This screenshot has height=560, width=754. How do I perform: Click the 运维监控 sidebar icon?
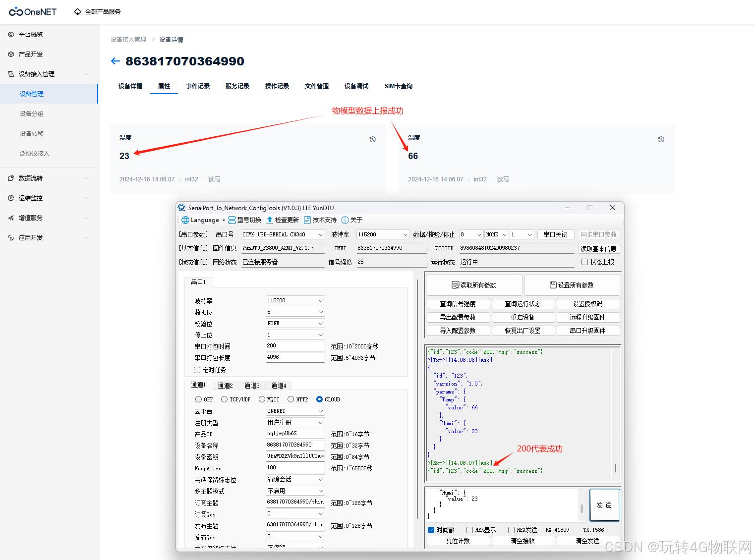(x=11, y=198)
